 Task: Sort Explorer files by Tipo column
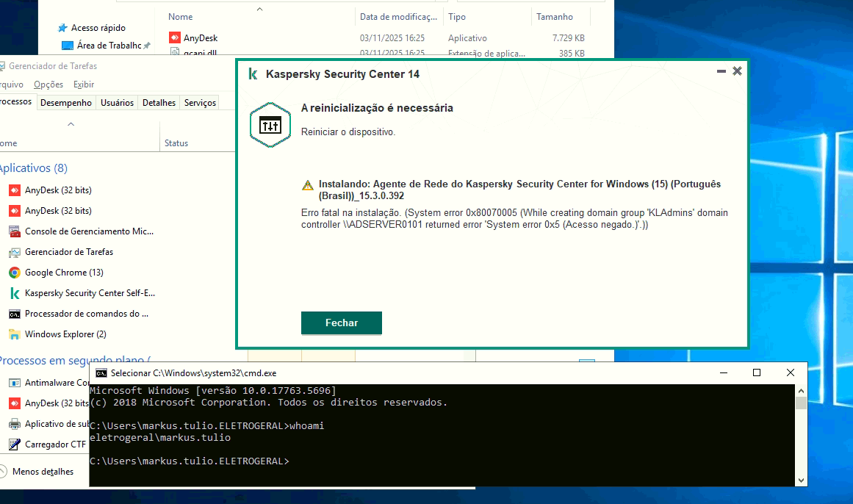click(457, 17)
